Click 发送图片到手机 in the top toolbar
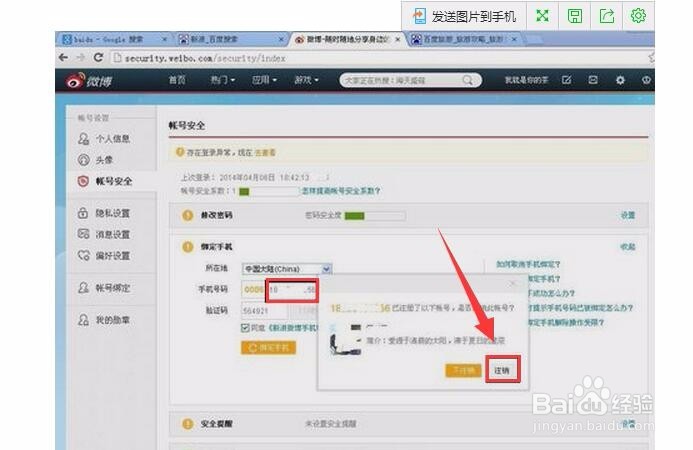This screenshot has height=450, width=693. tap(464, 16)
